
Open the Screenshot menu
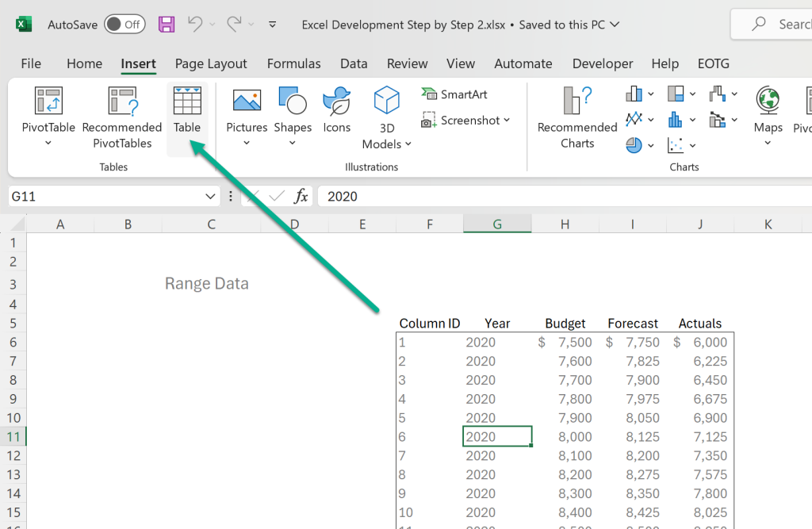[465, 121]
